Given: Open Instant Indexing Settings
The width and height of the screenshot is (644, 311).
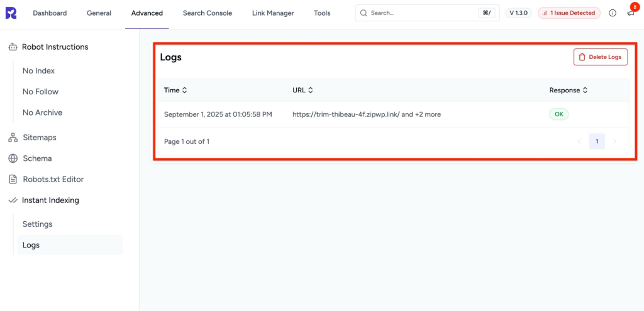Looking at the screenshot, I should pos(37,224).
